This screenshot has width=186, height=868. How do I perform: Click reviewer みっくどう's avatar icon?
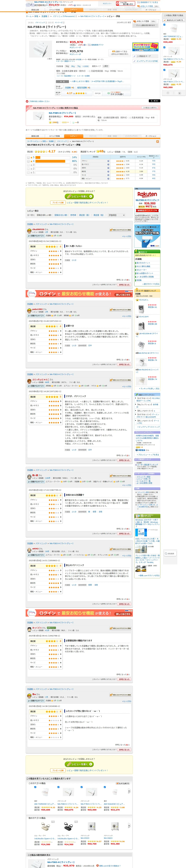(29, 629)
